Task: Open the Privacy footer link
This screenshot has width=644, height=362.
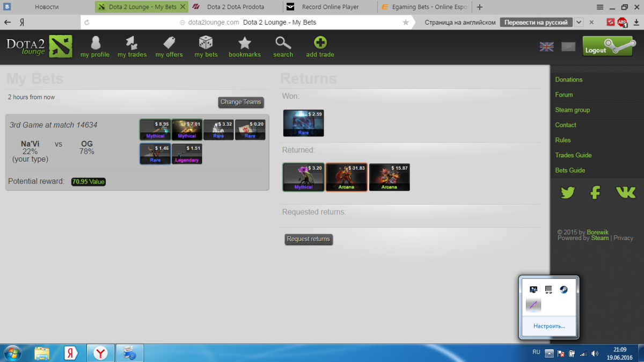Action: pyautogui.click(x=623, y=238)
